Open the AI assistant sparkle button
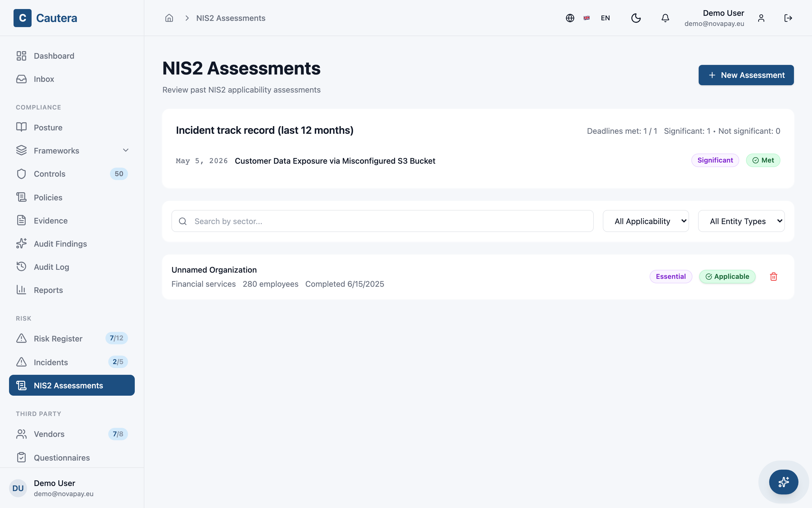Viewport: 812px width, 508px height. [x=784, y=482]
